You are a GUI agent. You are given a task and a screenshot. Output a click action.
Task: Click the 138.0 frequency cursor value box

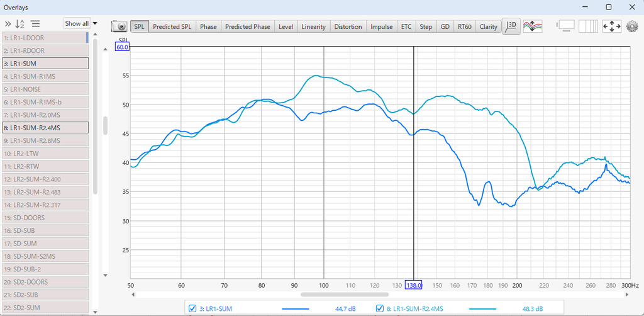413,285
